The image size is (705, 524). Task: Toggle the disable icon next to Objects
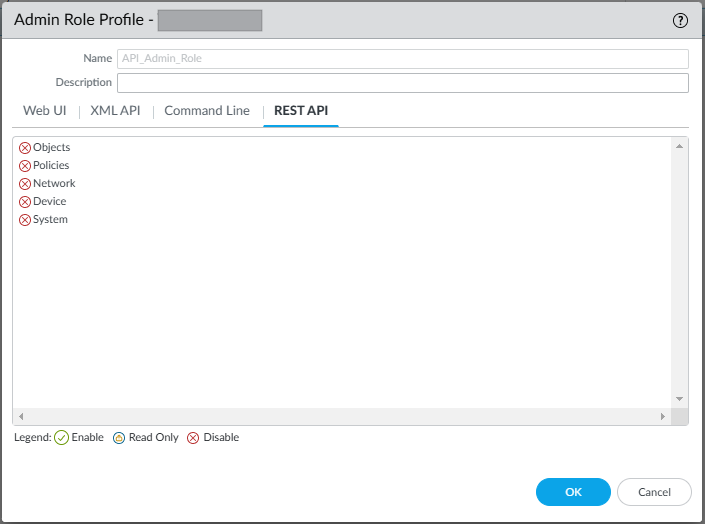[25, 148]
